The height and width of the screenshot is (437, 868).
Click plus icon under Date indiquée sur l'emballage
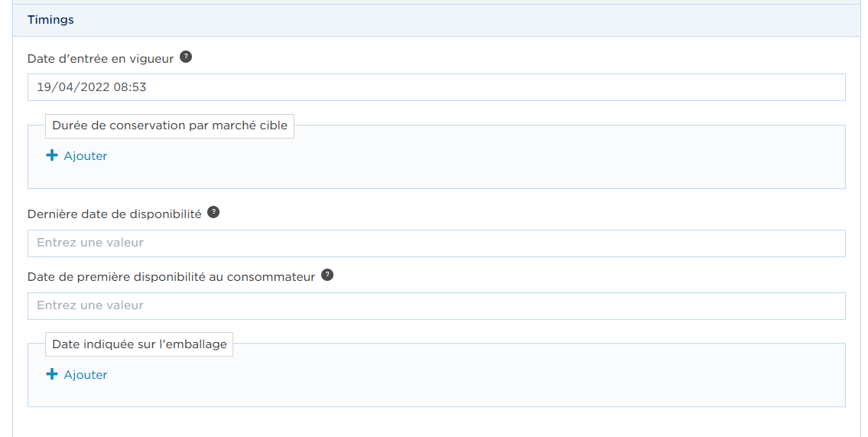click(51, 373)
